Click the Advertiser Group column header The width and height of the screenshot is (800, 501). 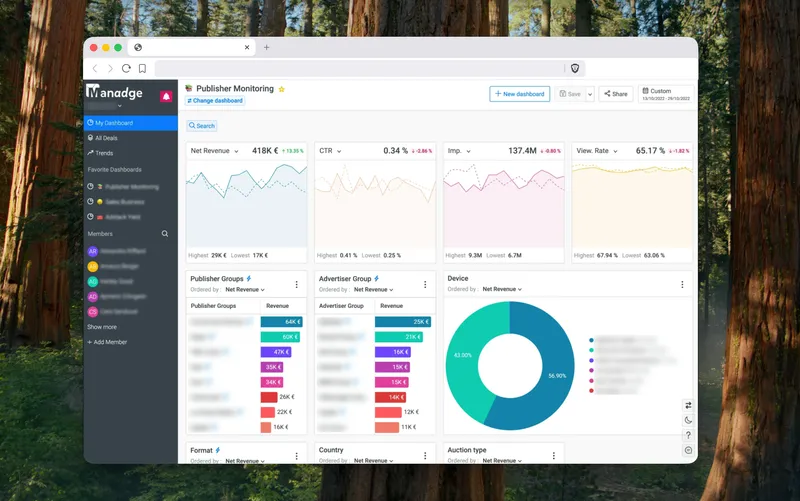point(341,306)
